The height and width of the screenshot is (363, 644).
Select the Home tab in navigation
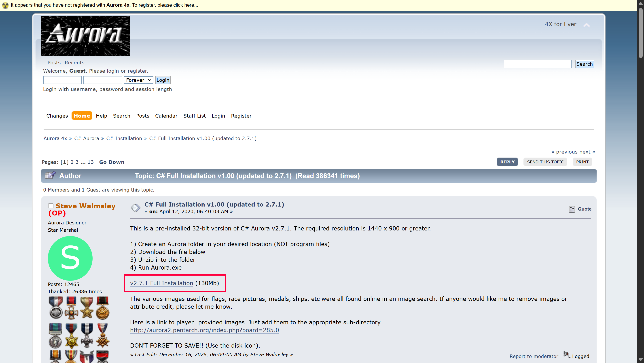click(x=82, y=116)
